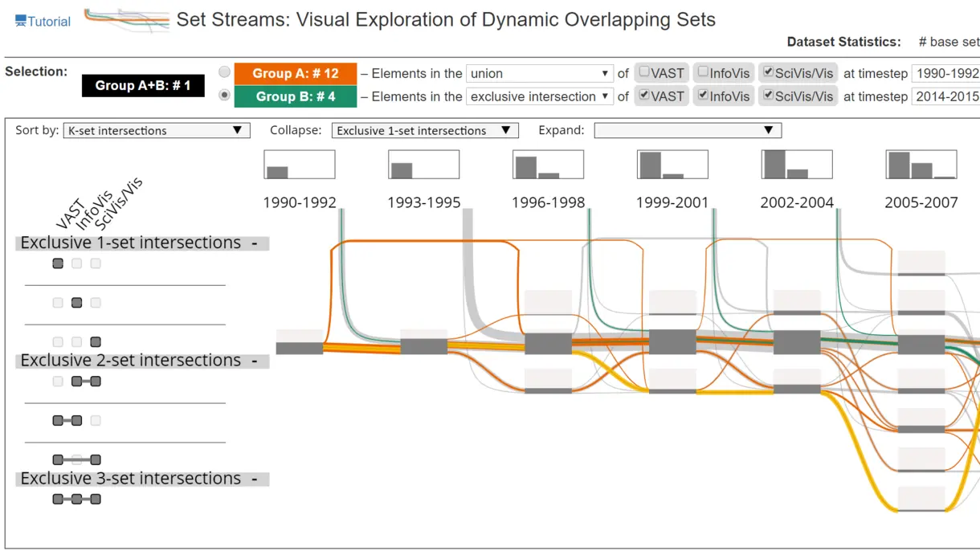
Task: Select the Group B radio button
Action: pyautogui.click(x=224, y=96)
